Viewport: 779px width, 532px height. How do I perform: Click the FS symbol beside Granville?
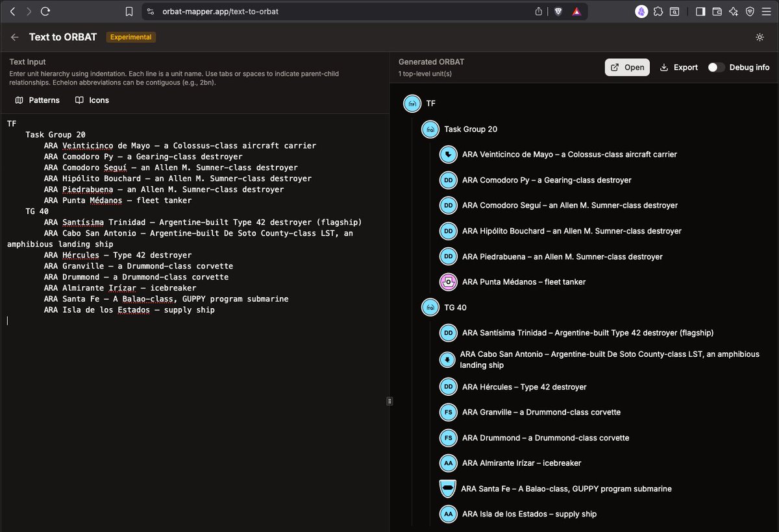tap(448, 412)
